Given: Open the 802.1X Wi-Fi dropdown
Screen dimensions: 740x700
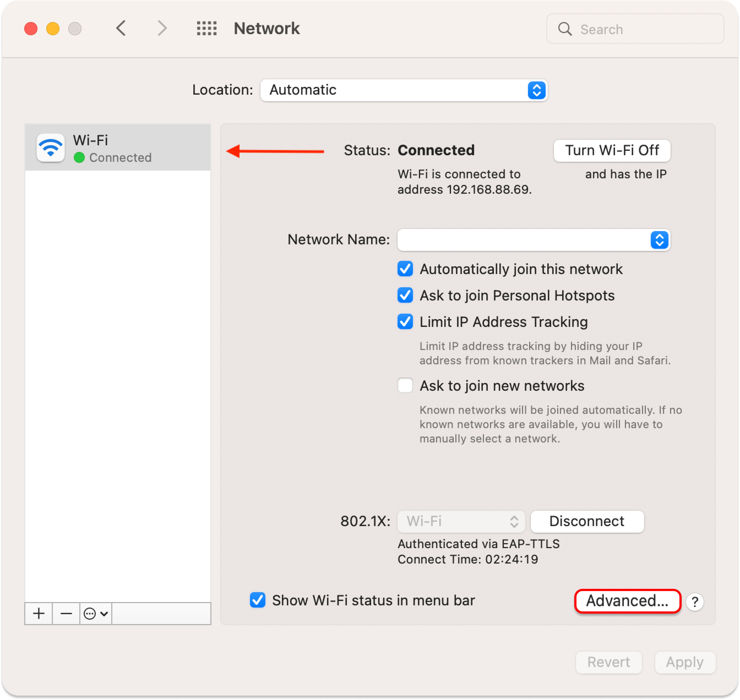Looking at the screenshot, I should [461, 521].
